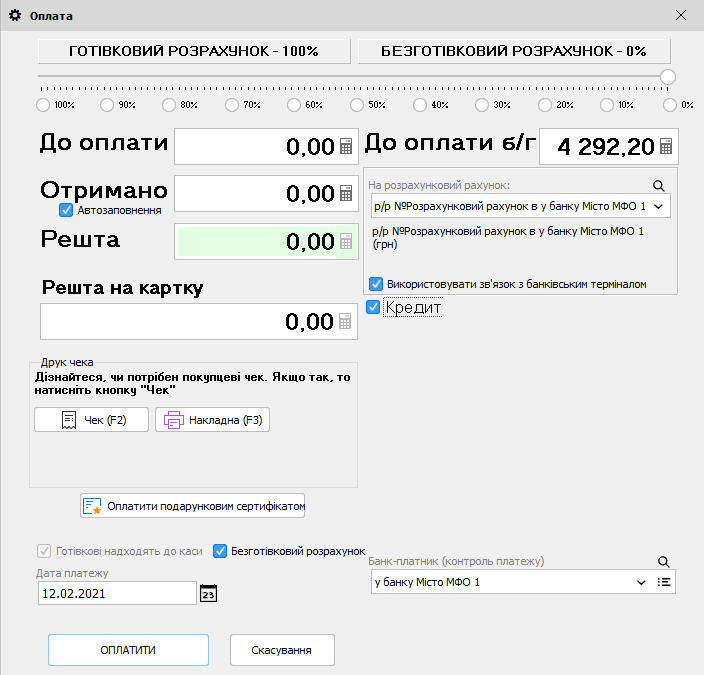Image resolution: width=704 pixels, height=675 pixels.
Task: Open calculator for Решта field
Action: click(x=346, y=242)
